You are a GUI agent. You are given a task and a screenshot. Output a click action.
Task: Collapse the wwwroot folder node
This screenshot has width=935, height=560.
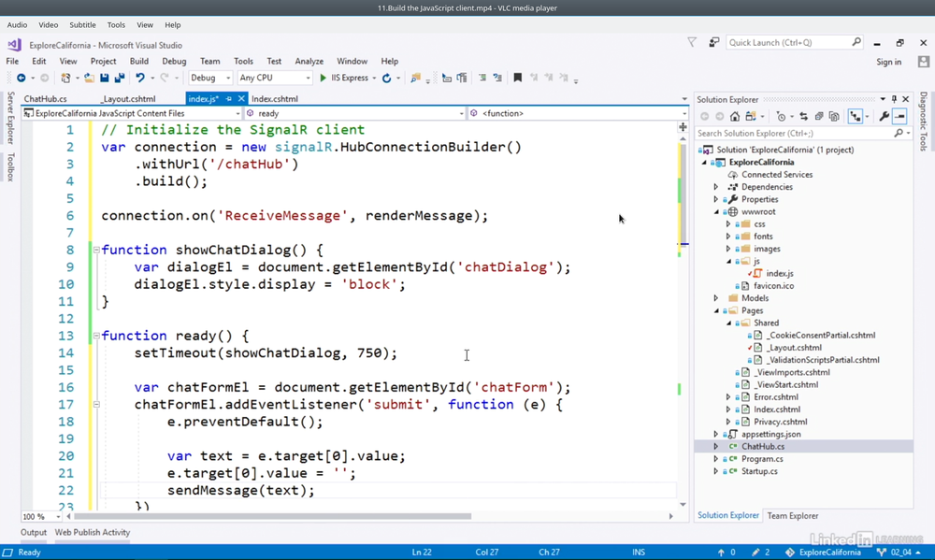(716, 211)
